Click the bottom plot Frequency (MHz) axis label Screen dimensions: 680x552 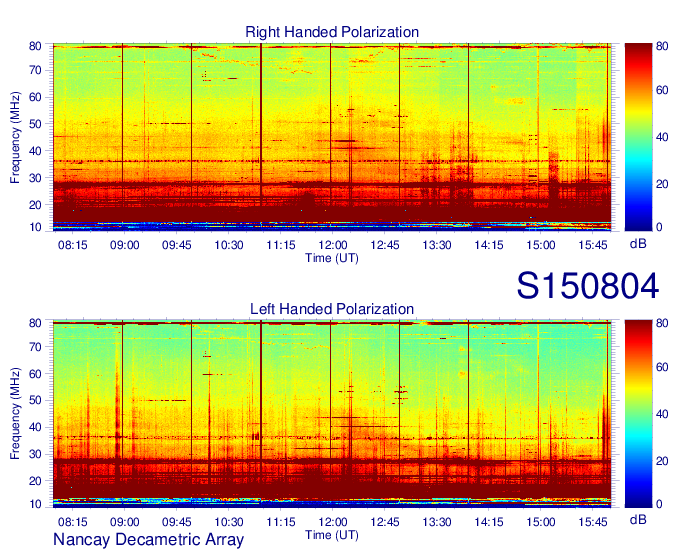[15, 414]
